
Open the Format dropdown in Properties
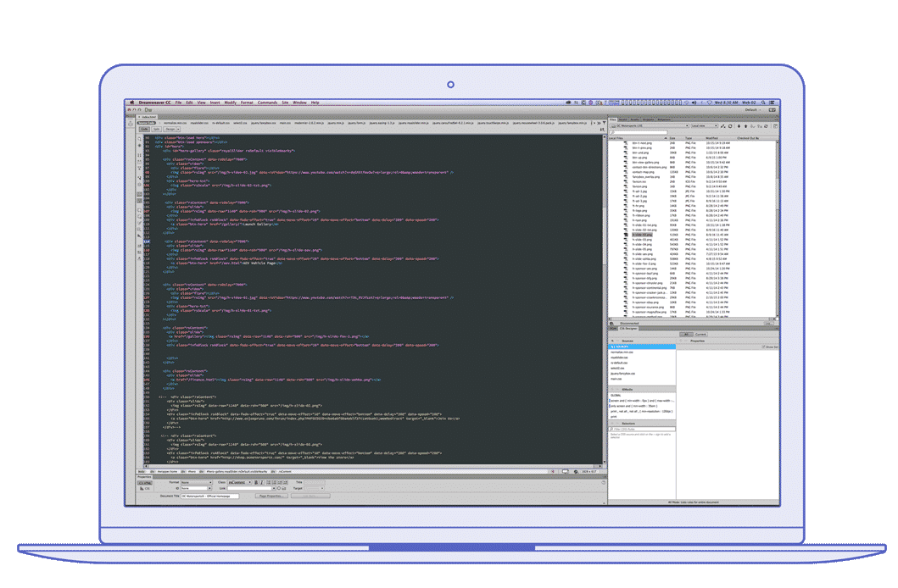[x=197, y=482]
